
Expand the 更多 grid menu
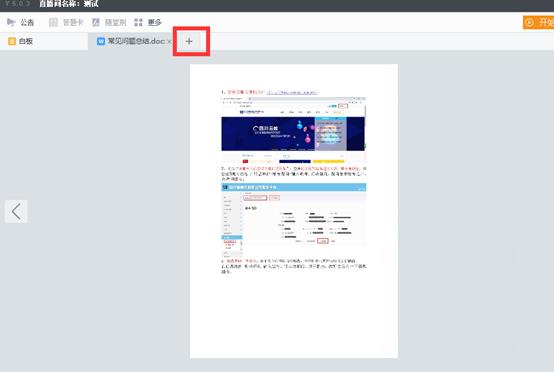pyautogui.click(x=148, y=22)
